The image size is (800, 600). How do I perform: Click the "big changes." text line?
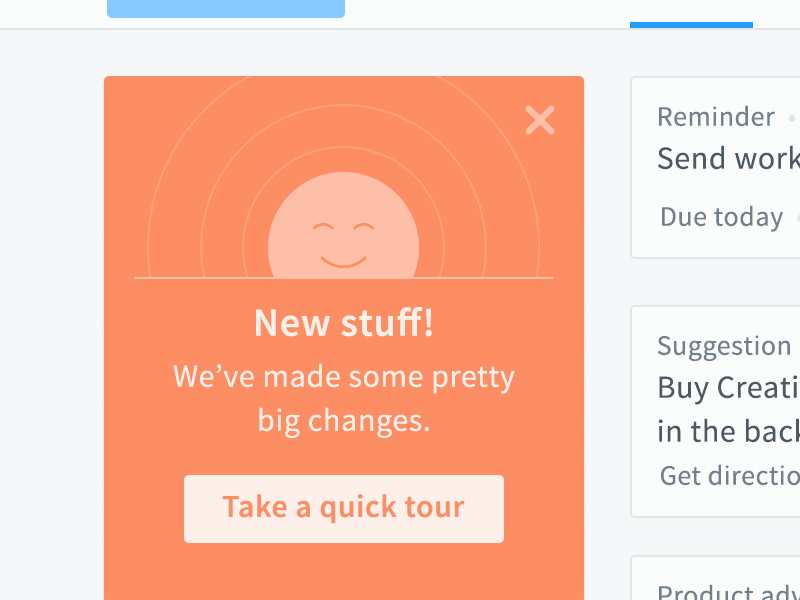344,421
